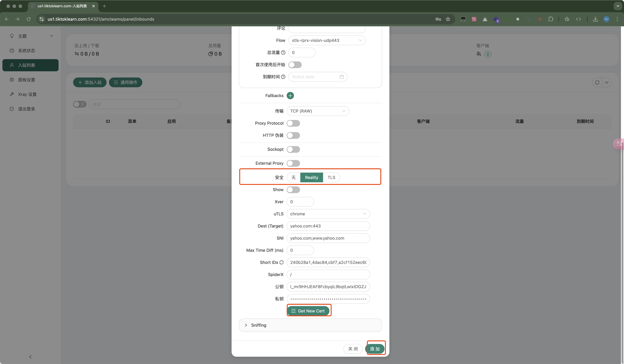Regenerate Short IDs with refresh icon
Viewport: 624px width, 364px height.
pyautogui.click(x=281, y=262)
